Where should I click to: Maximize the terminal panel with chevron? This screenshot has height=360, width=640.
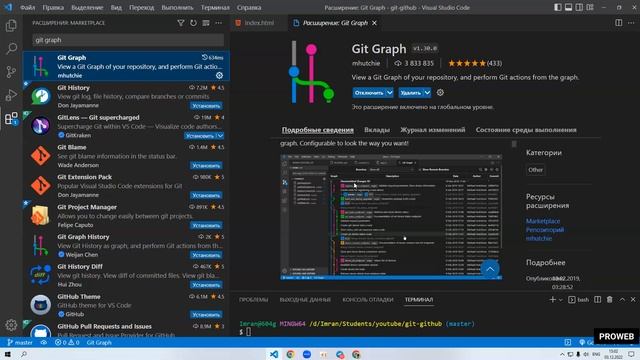pos(622,300)
